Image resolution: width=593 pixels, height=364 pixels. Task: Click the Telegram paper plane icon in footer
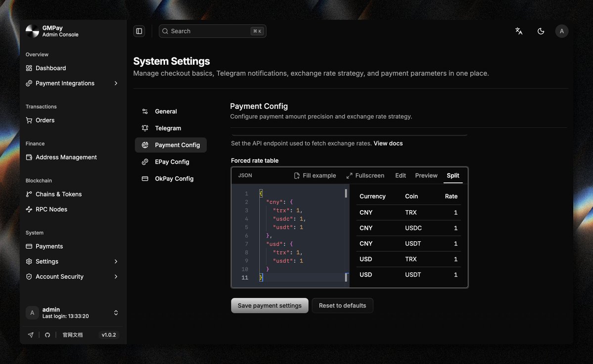(31, 335)
